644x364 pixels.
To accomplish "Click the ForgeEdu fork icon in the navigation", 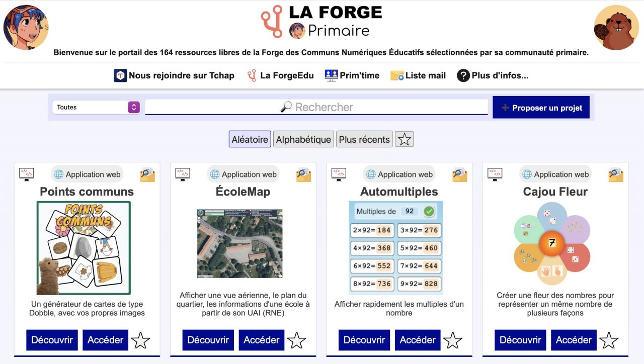I will (x=252, y=75).
